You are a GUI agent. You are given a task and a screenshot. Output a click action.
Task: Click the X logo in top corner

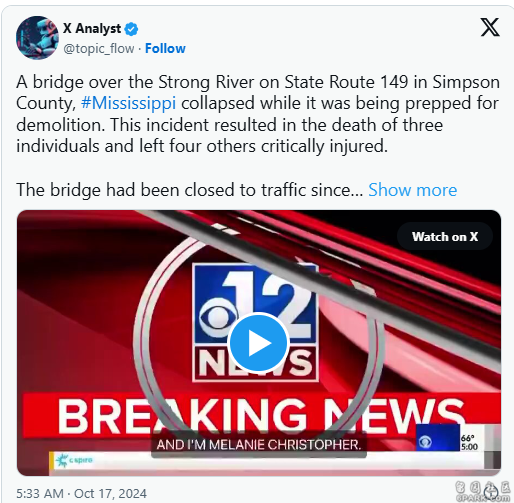pos(490,27)
